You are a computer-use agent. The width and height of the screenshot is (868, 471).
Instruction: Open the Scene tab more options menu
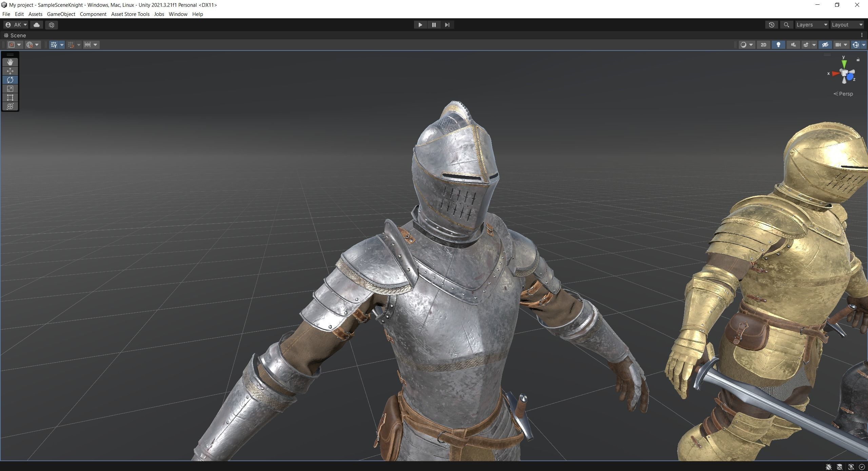[x=862, y=35]
